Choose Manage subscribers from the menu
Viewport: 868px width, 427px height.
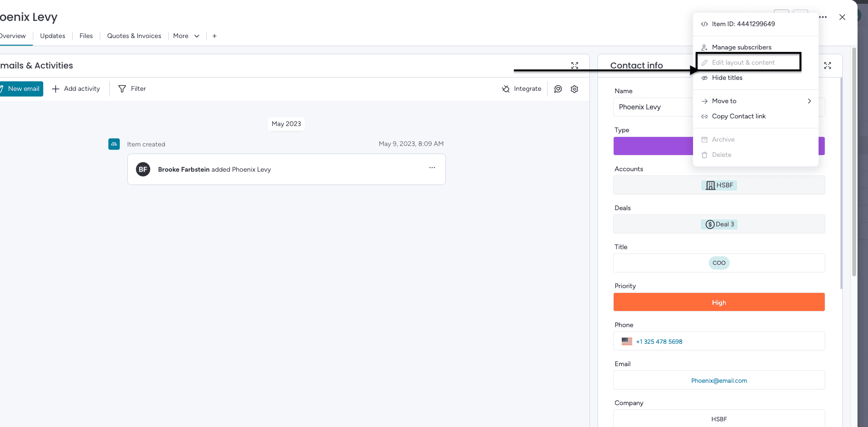click(741, 48)
